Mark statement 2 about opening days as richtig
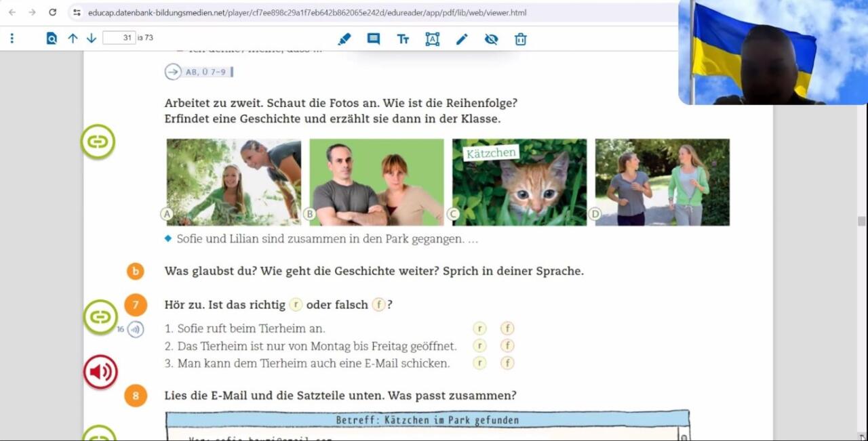This screenshot has width=868, height=441. [480, 345]
